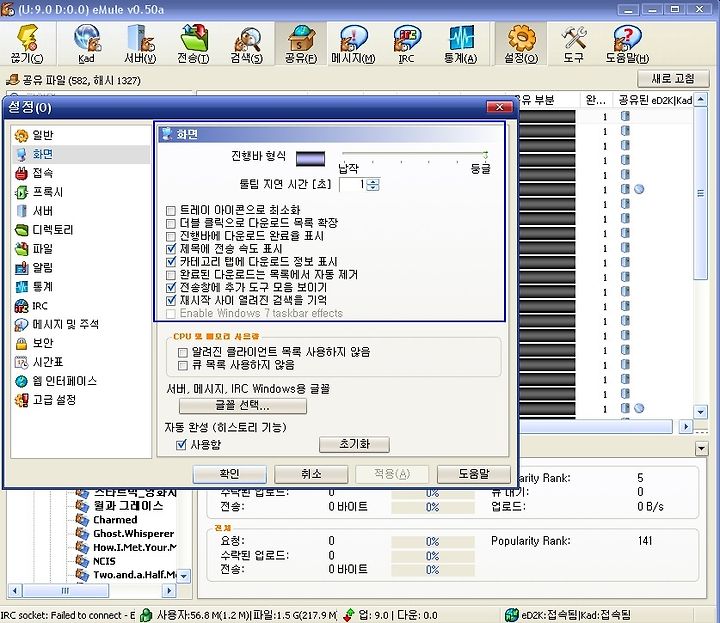Uncheck 전송창에 추가 도구 모음 보이기
The image size is (720, 623).
(x=171, y=287)
